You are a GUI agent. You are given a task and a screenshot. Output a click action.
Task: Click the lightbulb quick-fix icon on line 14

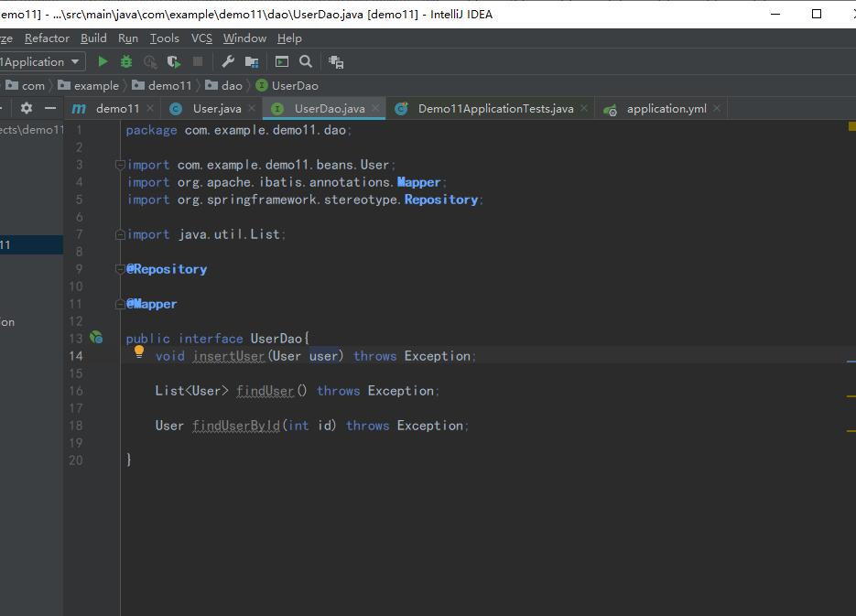139,351
